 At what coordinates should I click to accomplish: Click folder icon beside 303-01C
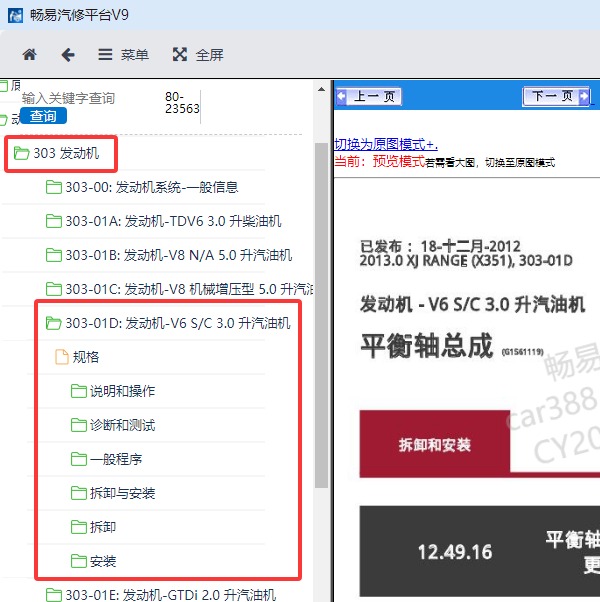tap(54, 289)
